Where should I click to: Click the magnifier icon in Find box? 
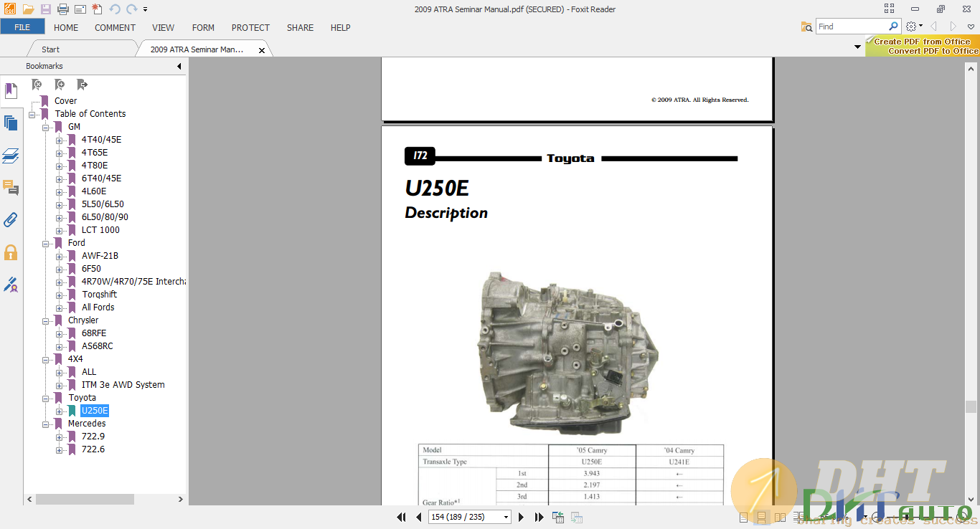pyautogui.click(x=893, y=26)
